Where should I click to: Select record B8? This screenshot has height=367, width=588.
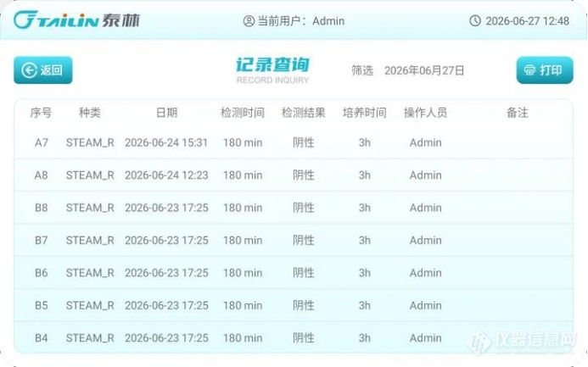click(x=294, y=208)
